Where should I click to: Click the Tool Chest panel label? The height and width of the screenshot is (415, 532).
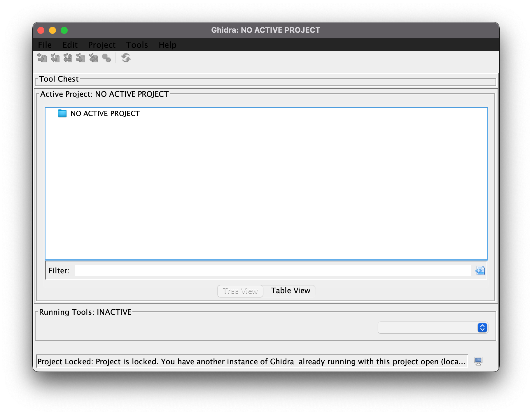[x=59, y=79]
